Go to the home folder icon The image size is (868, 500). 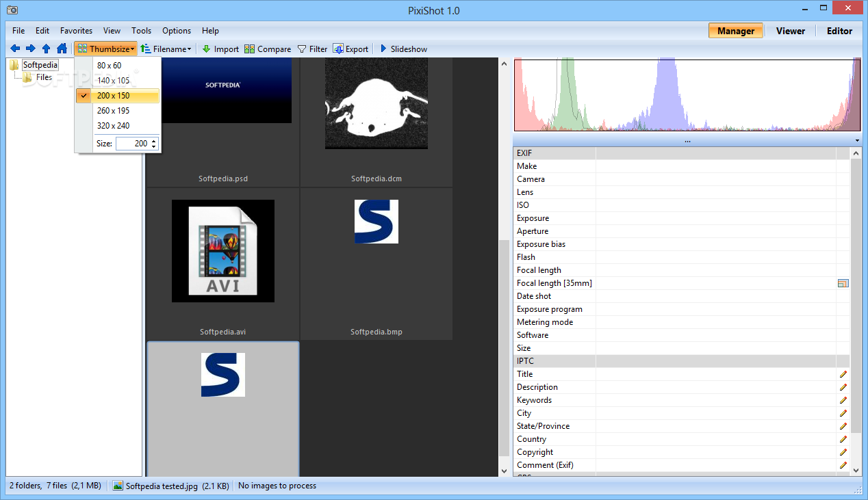(x=62, y=49)
